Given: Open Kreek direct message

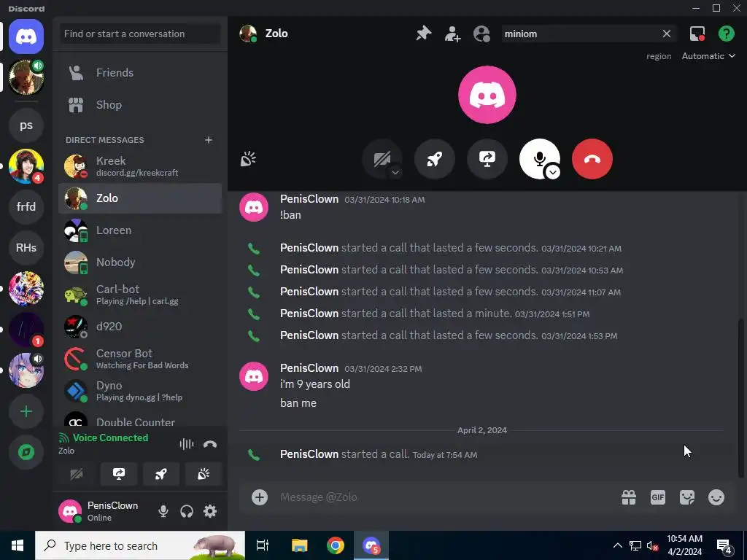Looking at the screenshot, I should pyautogui.click(x=140, y=166).
